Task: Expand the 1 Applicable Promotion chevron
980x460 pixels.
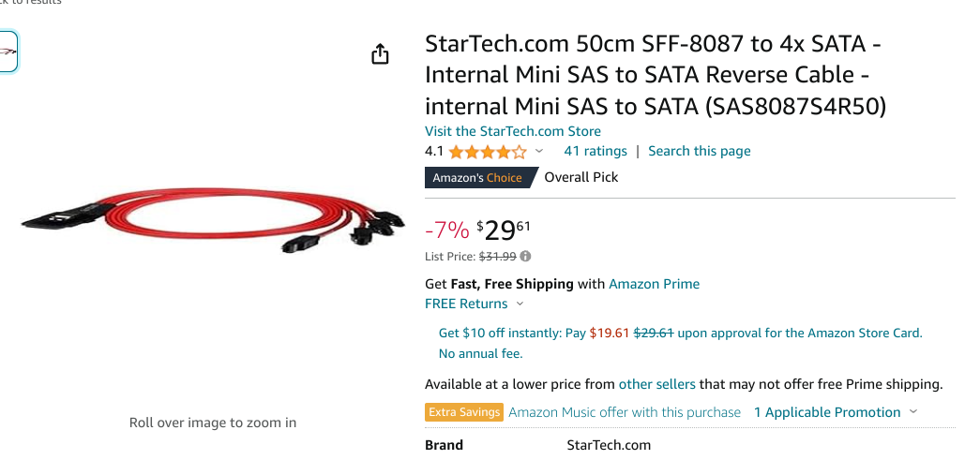Action: click(913, 412)
